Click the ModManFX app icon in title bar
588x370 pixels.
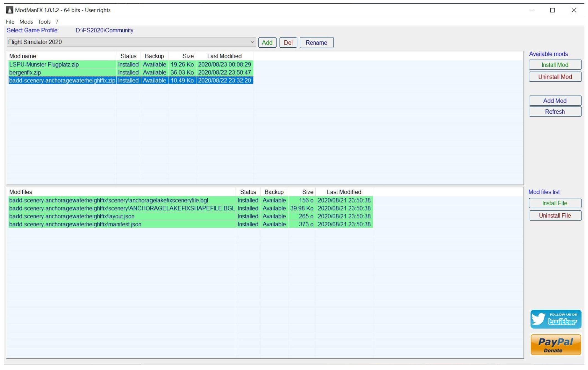click(x=10, y=10)
